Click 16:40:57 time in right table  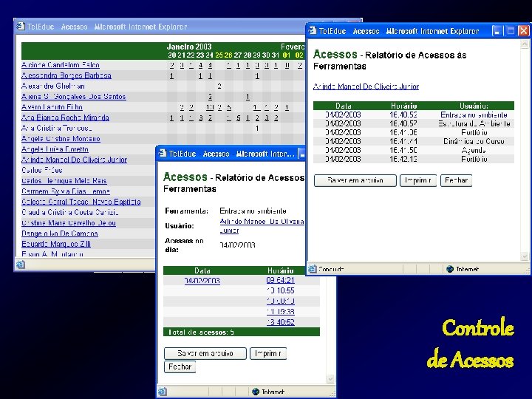click(403, 123)
